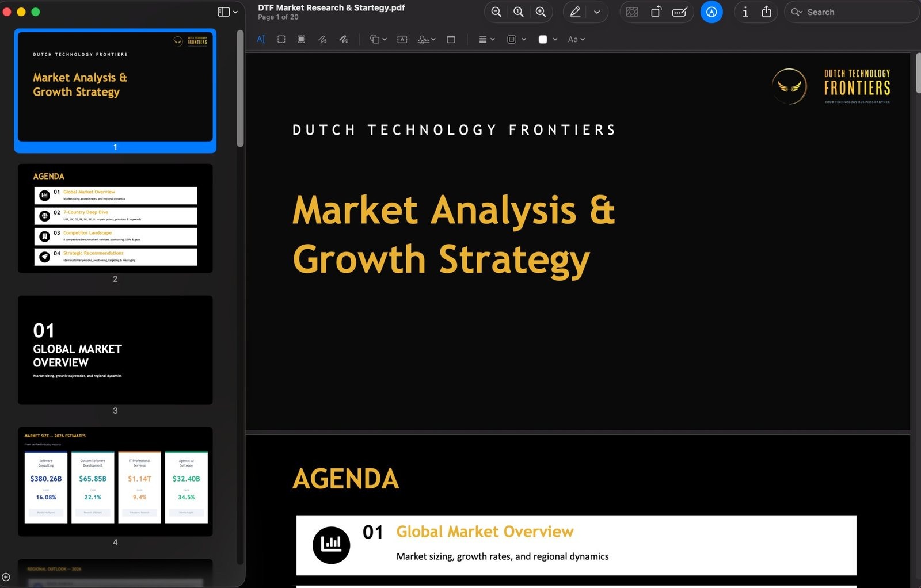
Task: Click the 'AGENDA' heading in the document
Action: 345,479
